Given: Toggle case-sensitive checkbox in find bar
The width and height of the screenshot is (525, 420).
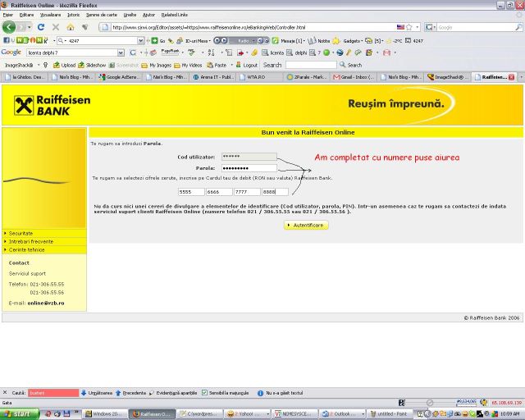Looking at the screenshot, I should pyautogui.click(x=204, y=393).
